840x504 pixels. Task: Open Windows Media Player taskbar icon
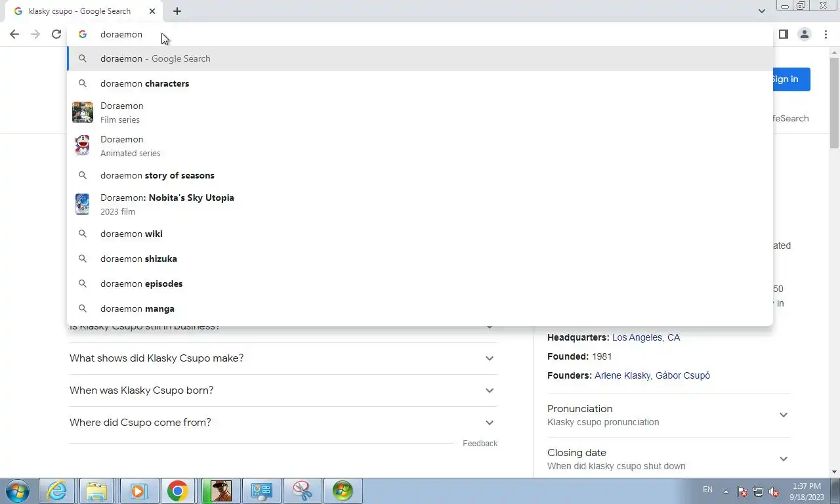138,491
